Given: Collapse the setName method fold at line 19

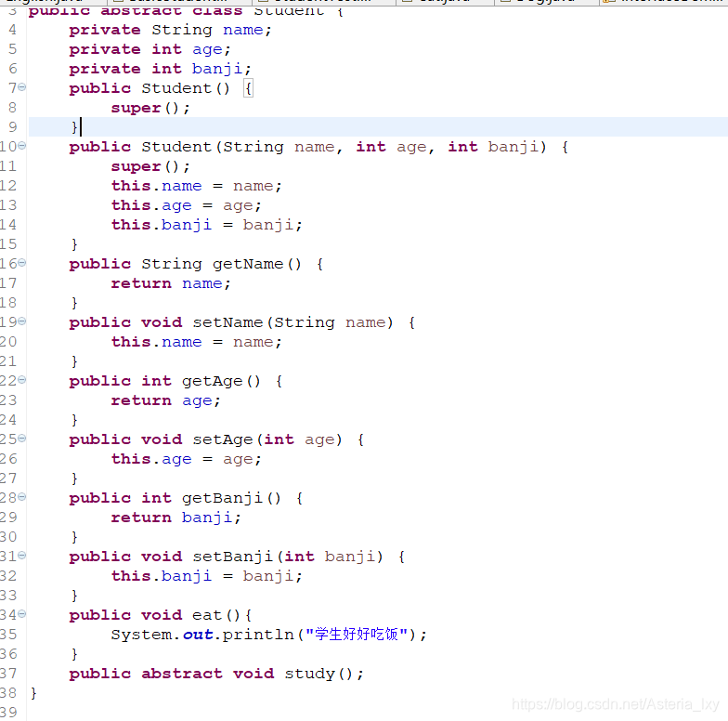Looking at the screenshot, I should (x=22, y=321).
